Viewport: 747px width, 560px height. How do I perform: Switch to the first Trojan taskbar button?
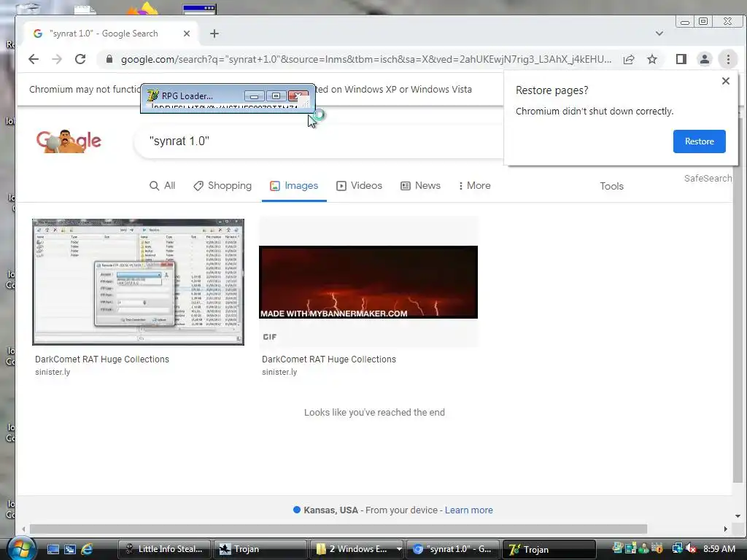pyautogui.click(x=260, y=549)
